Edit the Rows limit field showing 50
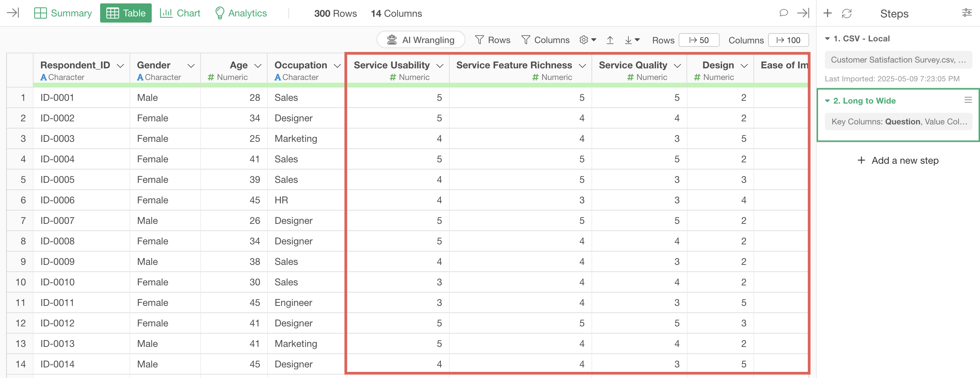This screenshot has height=378, width=980. 699,40
